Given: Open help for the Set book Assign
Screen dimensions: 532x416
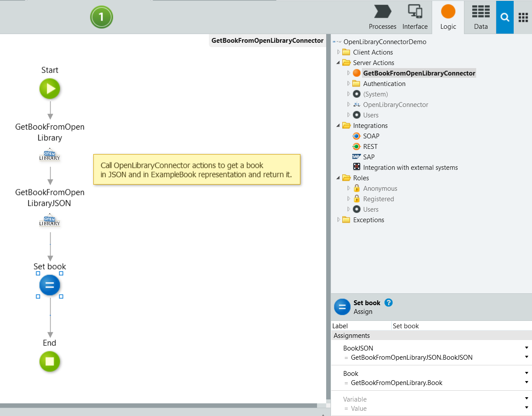Looking at the screenshot, I should pos(389,303).
